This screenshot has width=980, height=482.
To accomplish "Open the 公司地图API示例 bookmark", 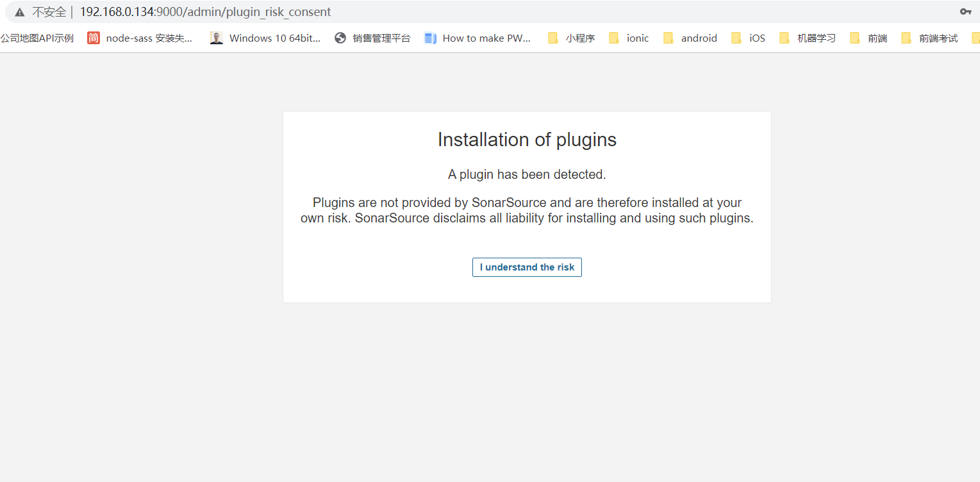I will click(x=37, y=38).
